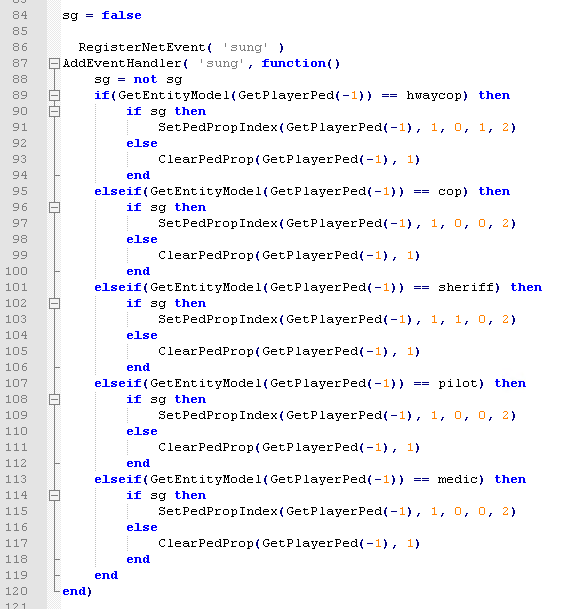The width and height of the screenshot is (561, 609).
Task: Collapse the fold marker on line 108
Action: pyautogui.click(x=54, y=399)
